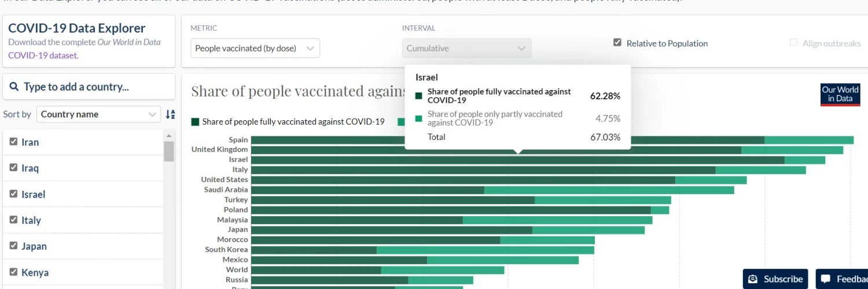Click the Saudi Arabia chart label
The height and width of the screenshot is (289, 868).
pyautogui.click(x=226, y=190)
